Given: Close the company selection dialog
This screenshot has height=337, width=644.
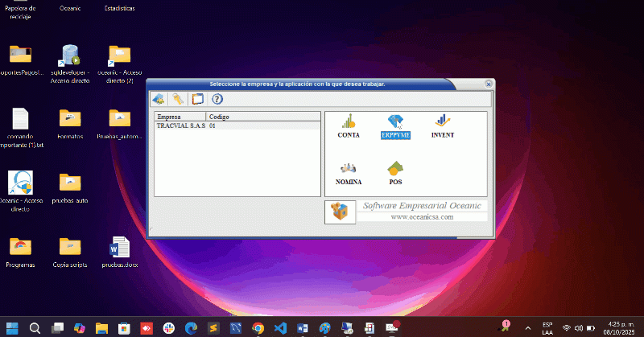Looking at the screenshot, I should click(x=489, y=84).
